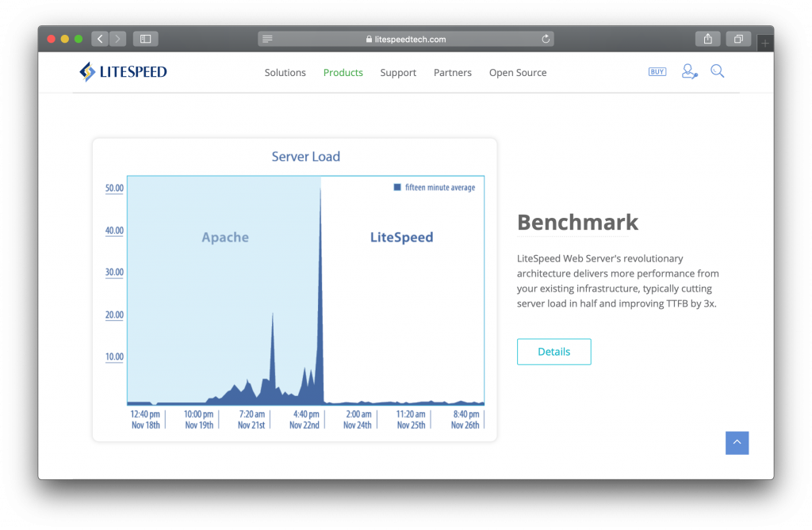812x530 pixels.
Task: Open the user account icon
Action: pyautogui.click(x=689, y=71)
